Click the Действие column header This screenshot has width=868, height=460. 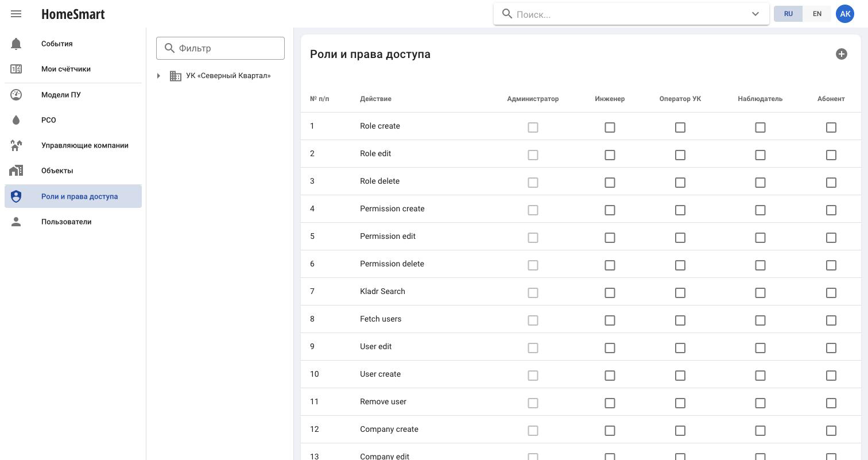(375, 99)
